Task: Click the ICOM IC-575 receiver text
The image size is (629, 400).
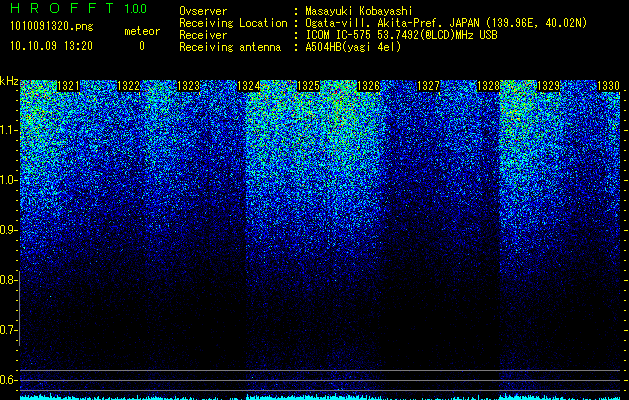Action: point(401,35)
